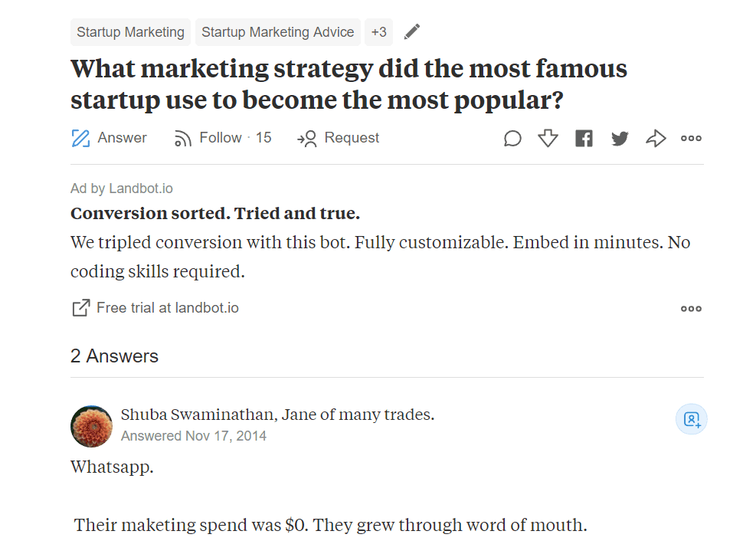Edit the question topics with the pencil
Image resolution: width=756 pixels, height=554 pixels.
pyautogui.click(x=411, y=31)
